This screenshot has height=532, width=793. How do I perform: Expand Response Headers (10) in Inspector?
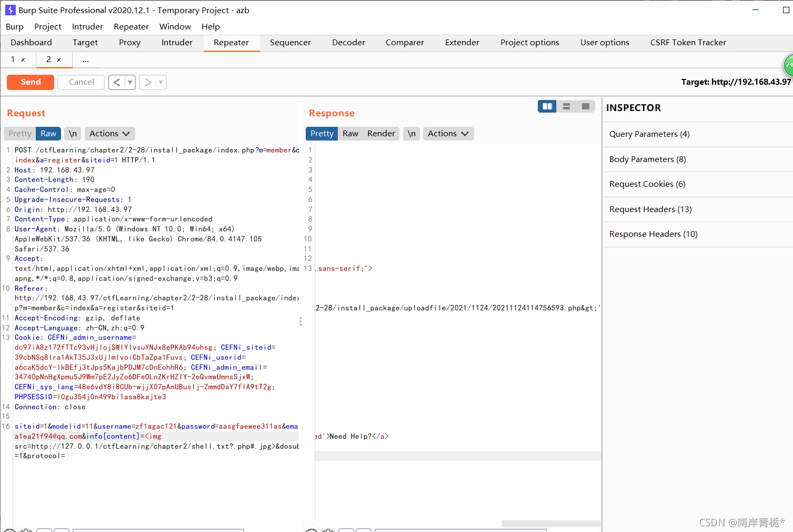pos(698,234)
